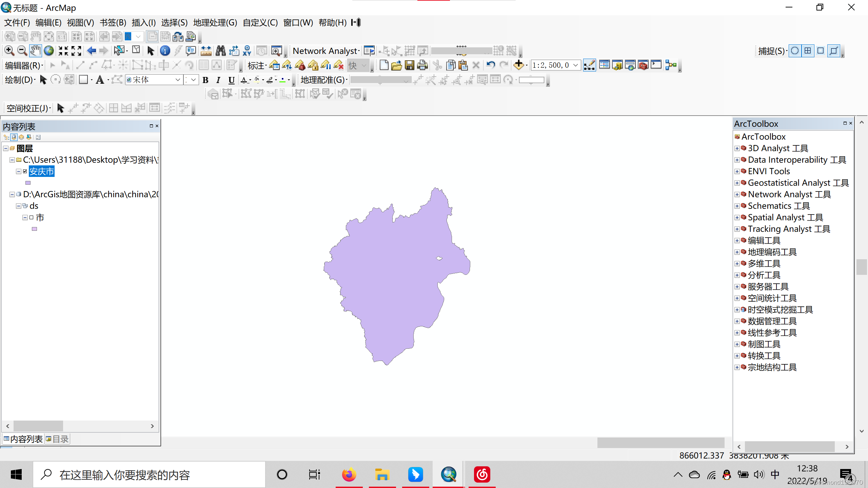Viewport: 868px width, 488px height.
Task: Select the Identify tool
Action: click(x=165, y=51)
